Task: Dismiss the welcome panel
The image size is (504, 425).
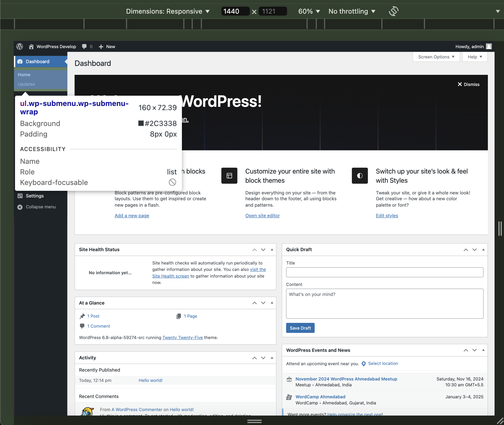Action: (x=469, y=84)
